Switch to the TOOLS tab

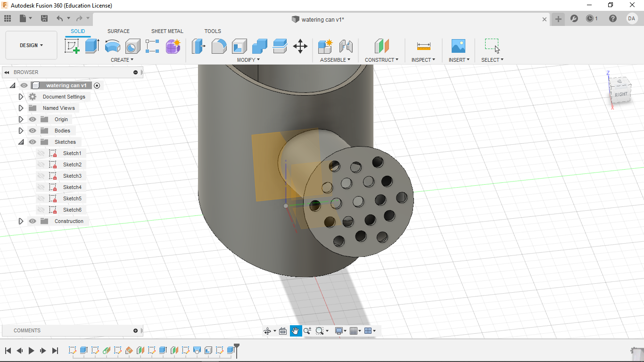coord(213,31)
